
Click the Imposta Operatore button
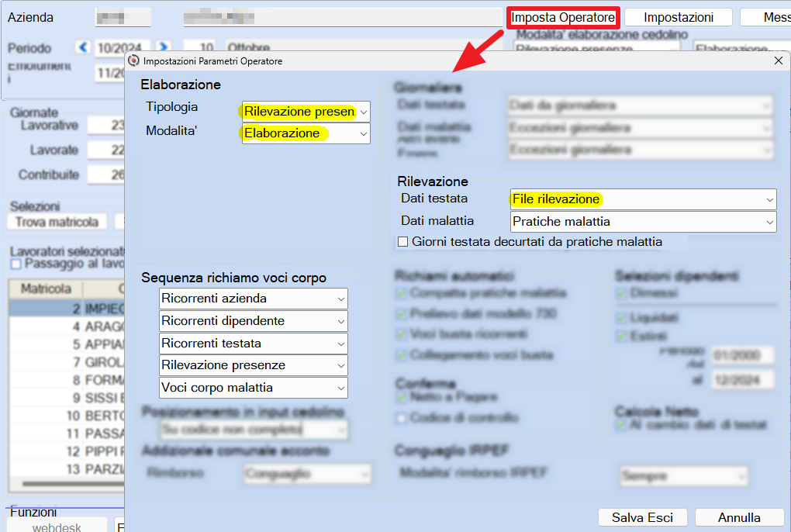click(x=563, y=17)
